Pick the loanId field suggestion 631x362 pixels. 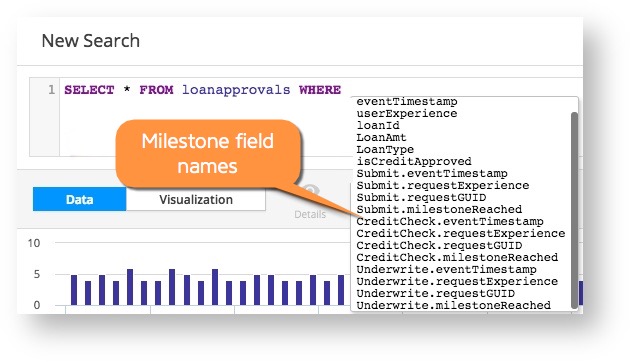[x=378, y=126]
